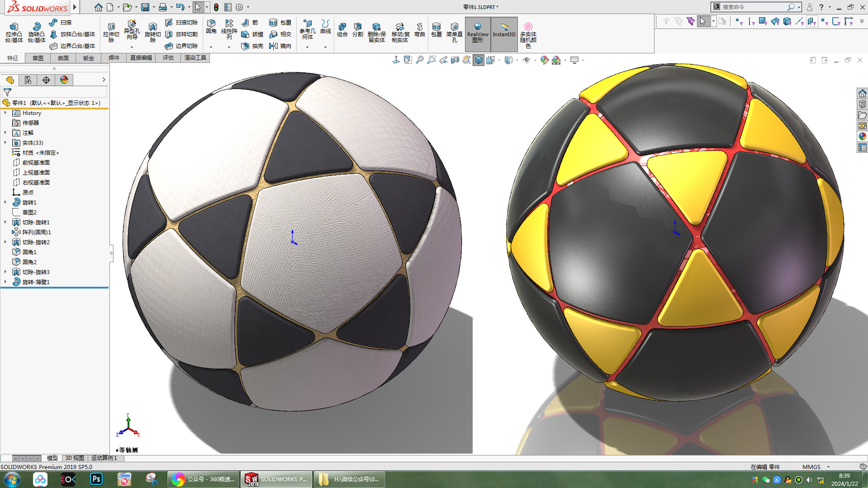Click the Split (分割) tool

coord(358,30)
